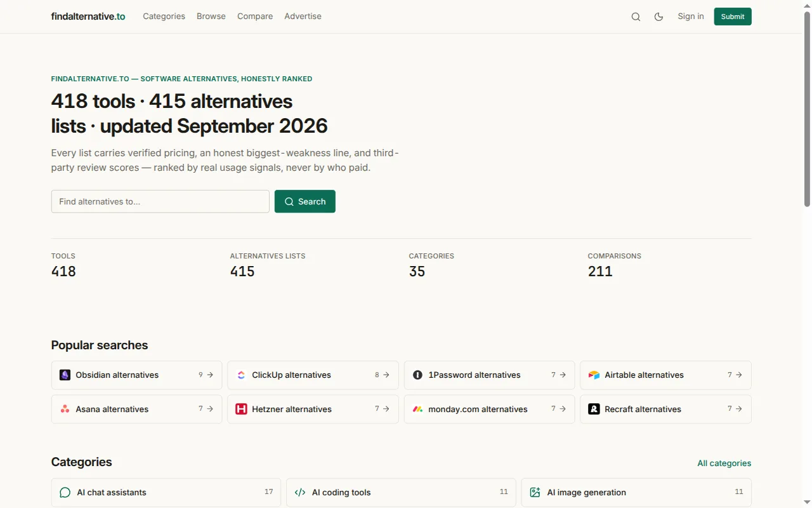Open ClickUp alternatives list
The width and height of the screenshot is (812, 508).
[x=313, y=375]
